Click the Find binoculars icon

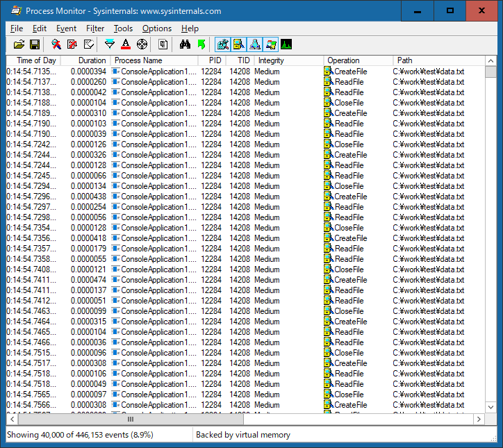coord(185,44)
